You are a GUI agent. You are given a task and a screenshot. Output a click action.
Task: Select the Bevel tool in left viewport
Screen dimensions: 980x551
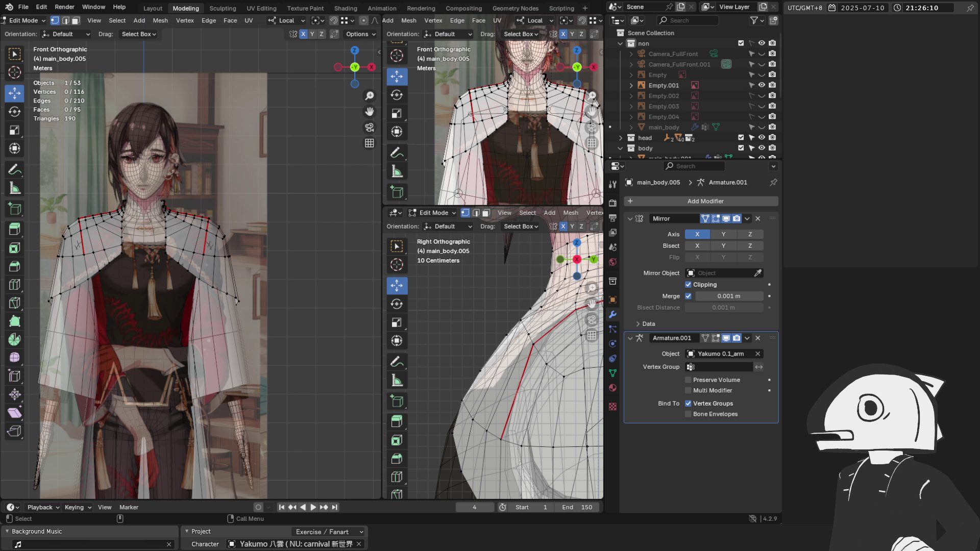[15, 266]
